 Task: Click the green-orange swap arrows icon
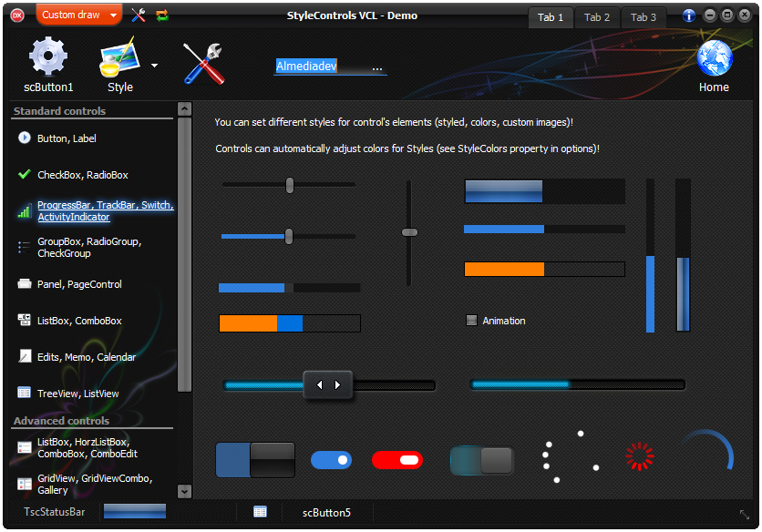tap(162, 15)
